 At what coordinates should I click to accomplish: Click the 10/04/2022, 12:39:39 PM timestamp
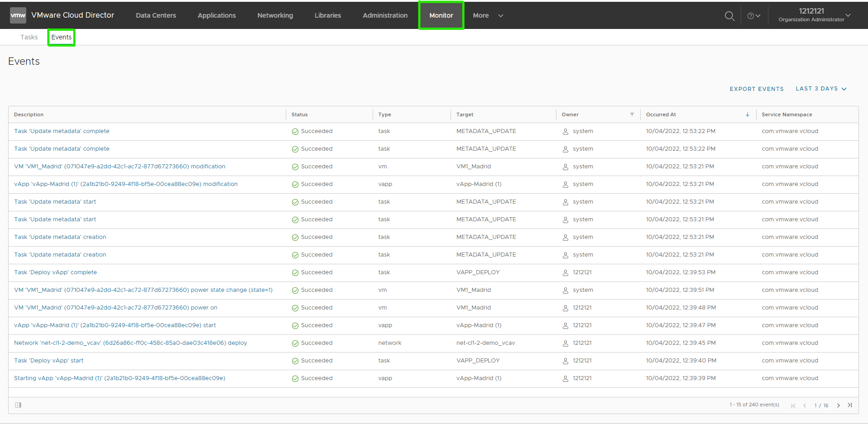coord(681,378)
